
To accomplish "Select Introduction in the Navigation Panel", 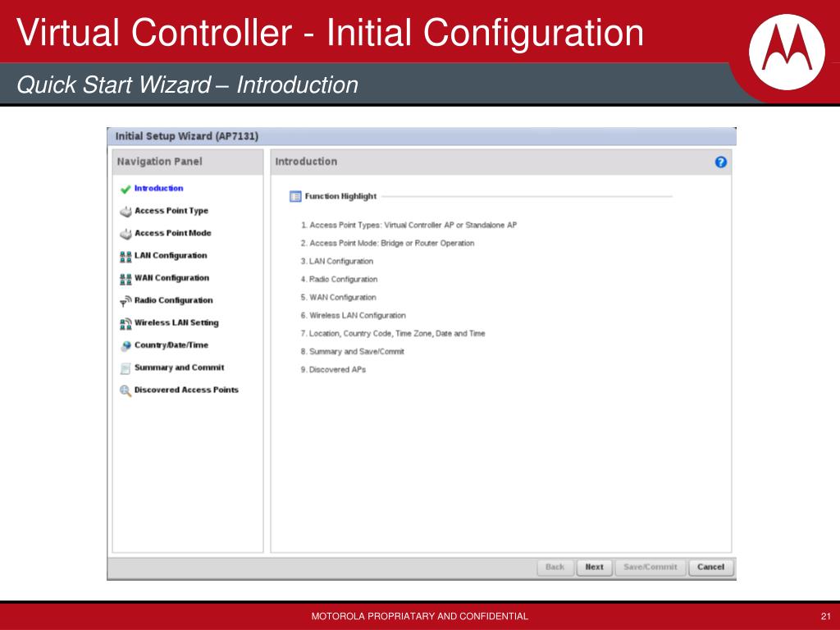I will click(158, 189).
